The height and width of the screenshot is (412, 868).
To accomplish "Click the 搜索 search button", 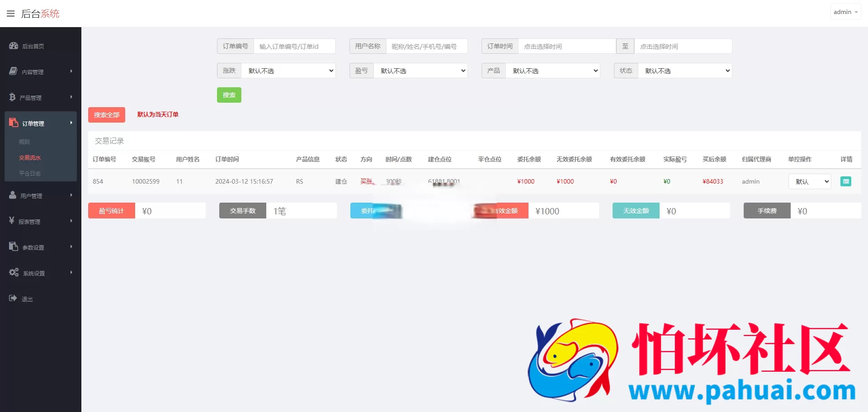I will click(x=229, y=95).
